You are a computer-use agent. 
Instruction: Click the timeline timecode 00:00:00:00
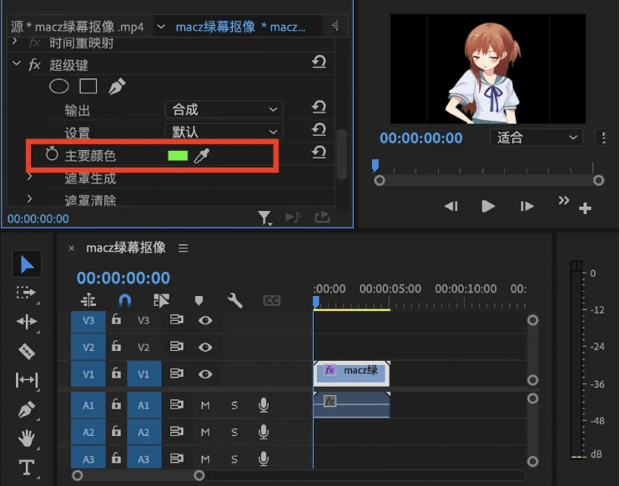pyautogui.click(x=123, y=278)
